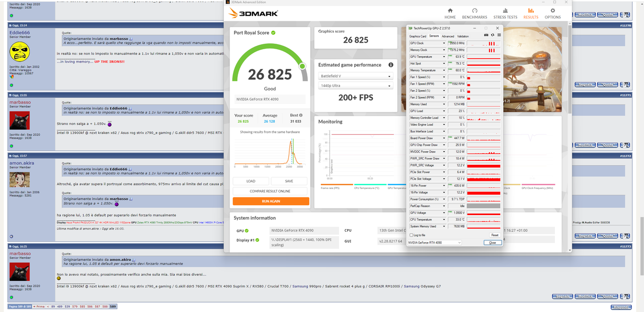Open the 3DMark HOME icon

[450, 11]
